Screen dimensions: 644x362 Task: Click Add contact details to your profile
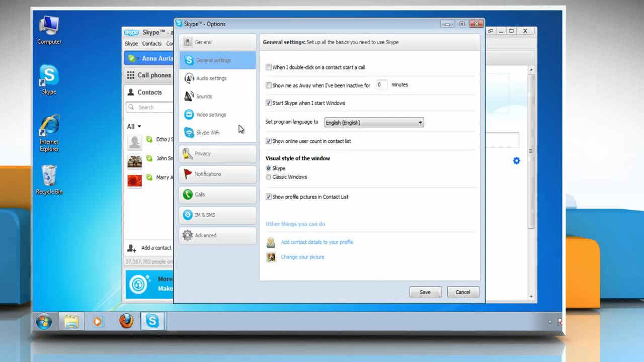click(x=317, y=242)
